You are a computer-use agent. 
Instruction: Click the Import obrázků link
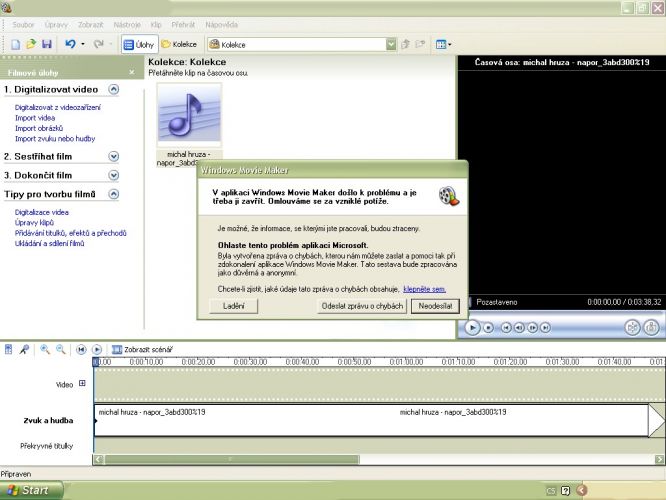coord(39,128)
